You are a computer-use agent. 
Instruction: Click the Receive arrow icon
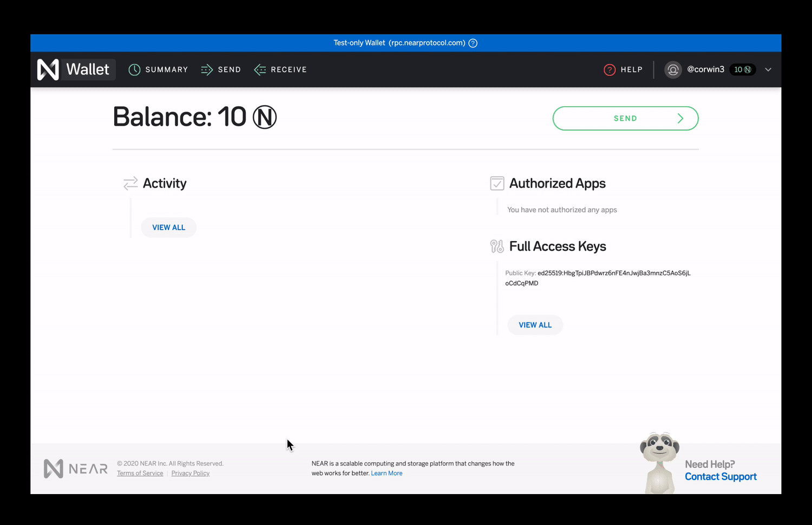[x=260, y=69]
